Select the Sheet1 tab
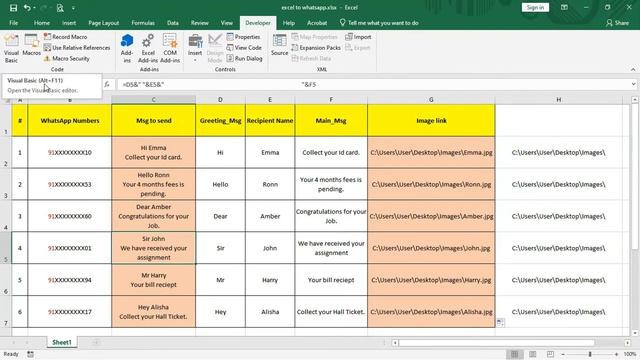 pos(62,342)
